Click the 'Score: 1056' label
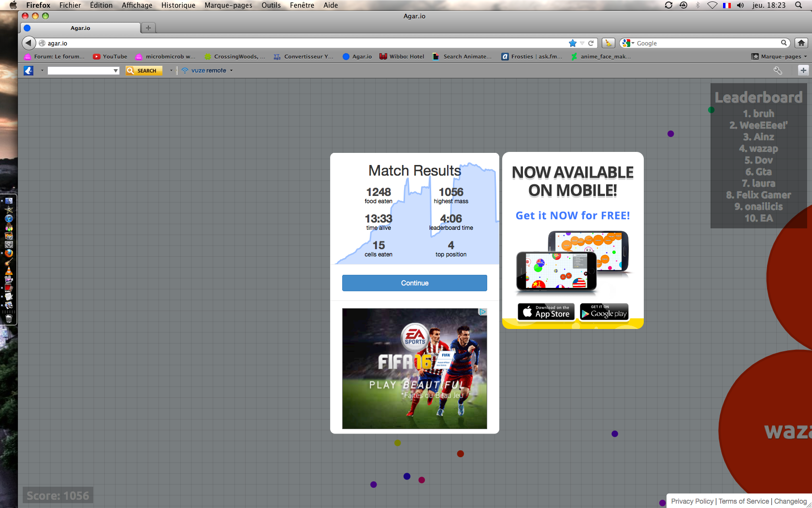Viewport: 812px width, 508px height. (58, 496)
